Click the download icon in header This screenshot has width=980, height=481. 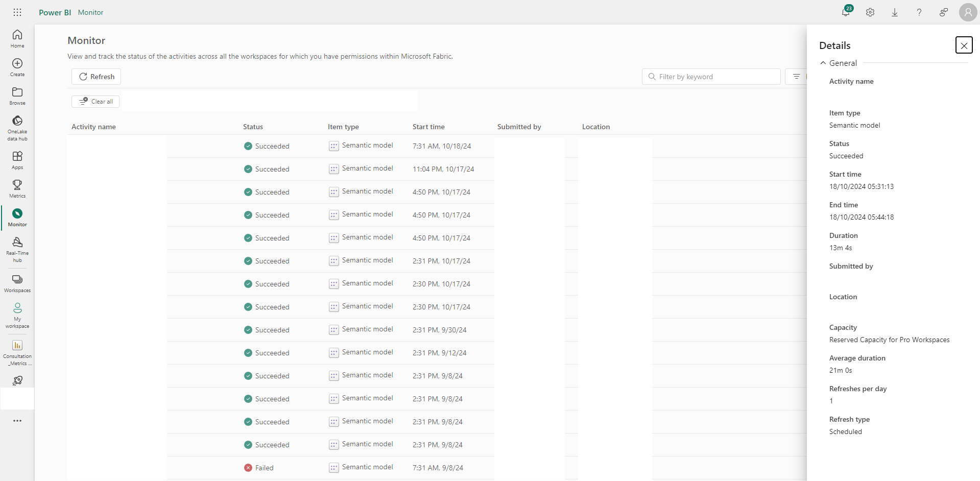(x=895, y=12)
